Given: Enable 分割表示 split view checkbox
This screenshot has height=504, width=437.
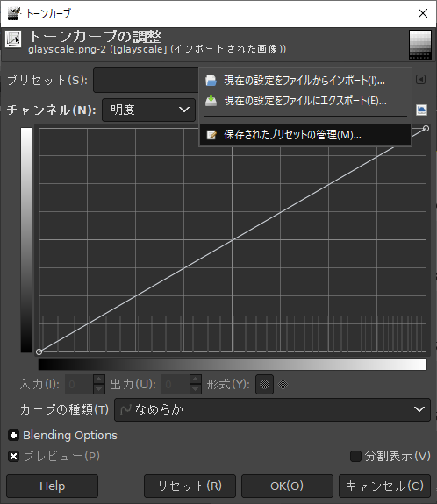Looking at the screenshot, I should coord(355,456).
